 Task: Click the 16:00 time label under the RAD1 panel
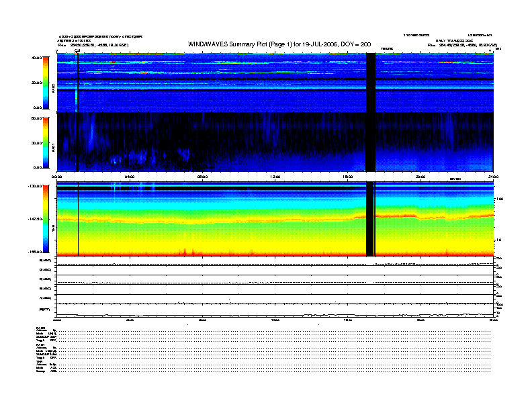(x=348, y=177)
